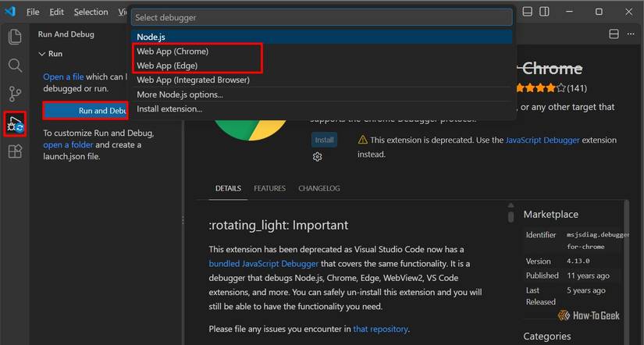The image size is (644, 345).
Task: Open the bundled JavaScript Debugger link
Action: click(263, 264)
